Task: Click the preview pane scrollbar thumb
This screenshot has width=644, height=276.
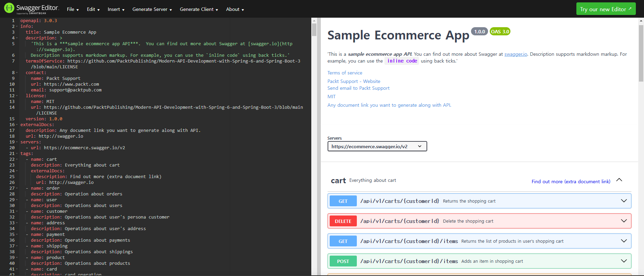Action: coord(641,53)
